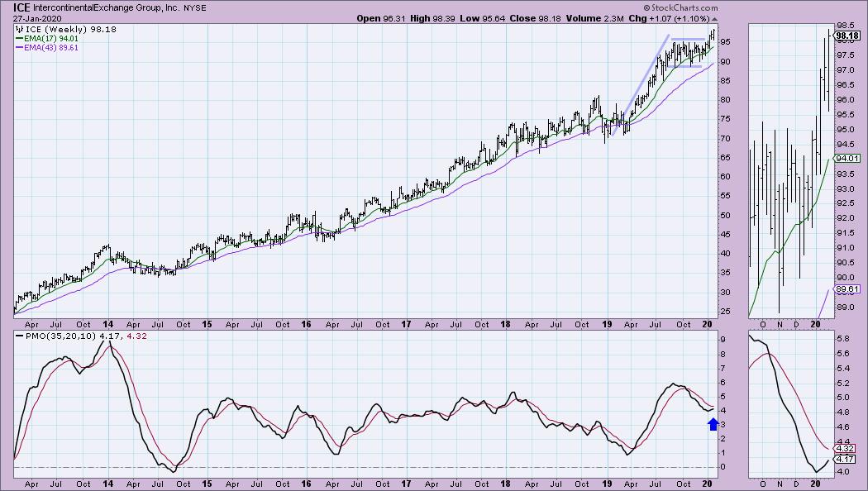
Task: Click the 4.0 label on the zoom PMO axis
Action: [x=843, y=472]
